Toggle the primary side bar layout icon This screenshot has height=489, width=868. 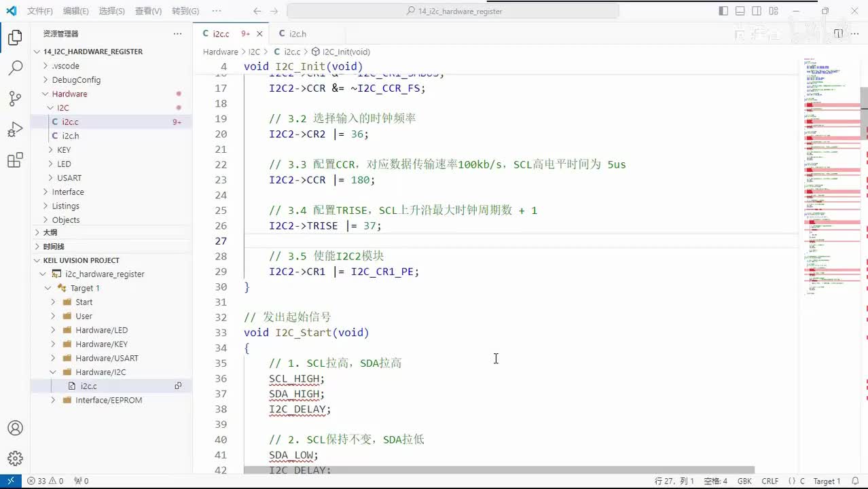(x=723, y=11)
